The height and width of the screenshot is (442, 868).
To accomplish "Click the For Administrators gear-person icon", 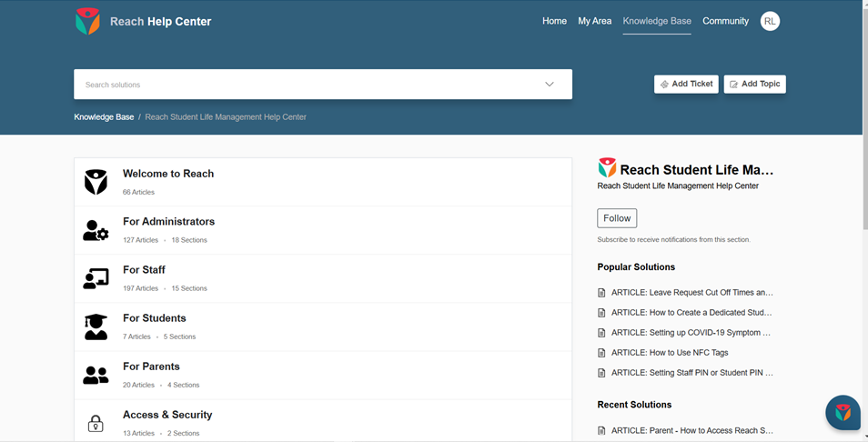I will click(x=96, y=230).
